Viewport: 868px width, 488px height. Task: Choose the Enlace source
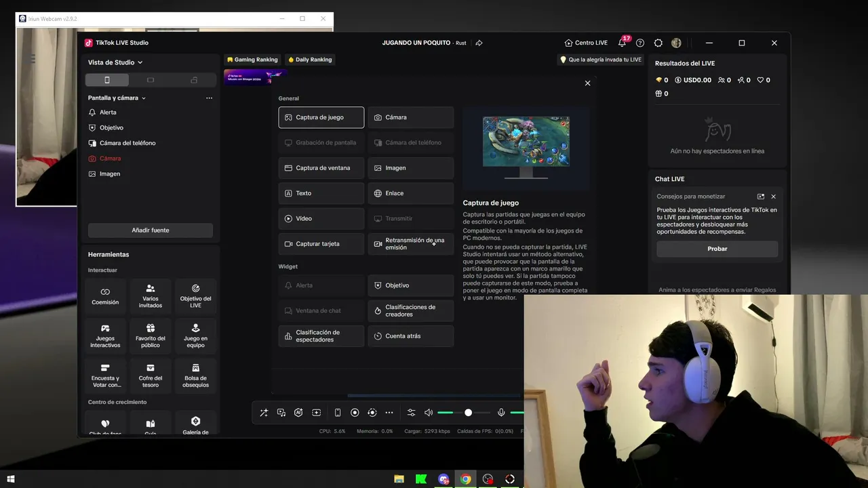[x=411, y=193]
